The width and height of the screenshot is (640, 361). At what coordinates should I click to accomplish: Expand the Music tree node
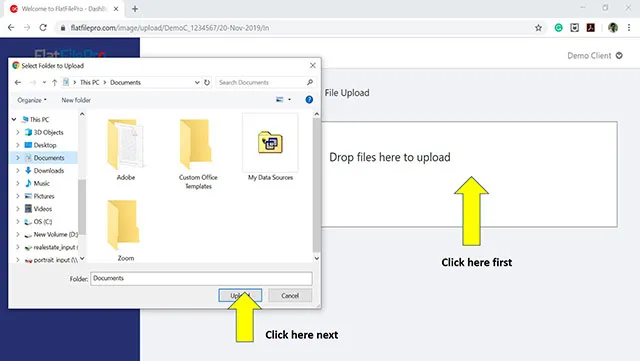click(x=18, y=183)
